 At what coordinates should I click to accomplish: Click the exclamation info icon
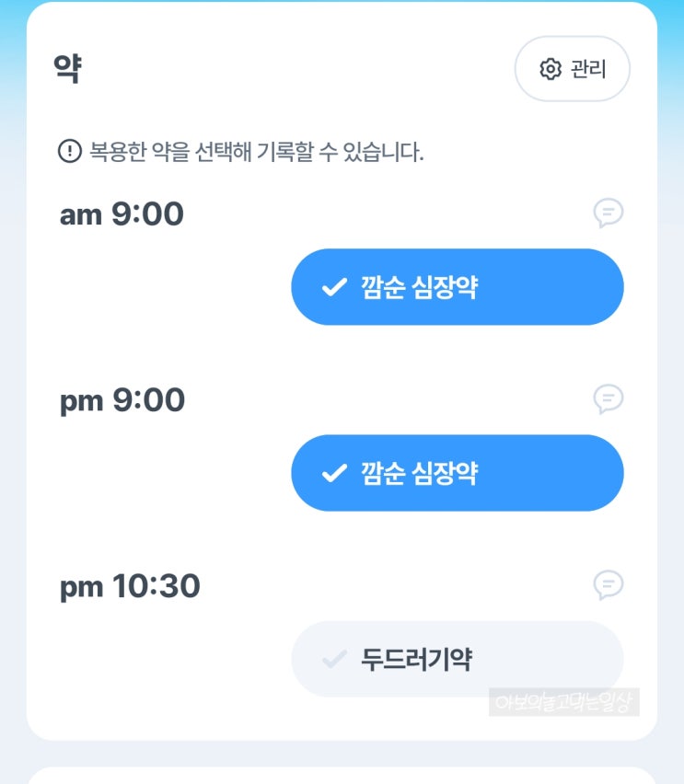coord(69,152)
